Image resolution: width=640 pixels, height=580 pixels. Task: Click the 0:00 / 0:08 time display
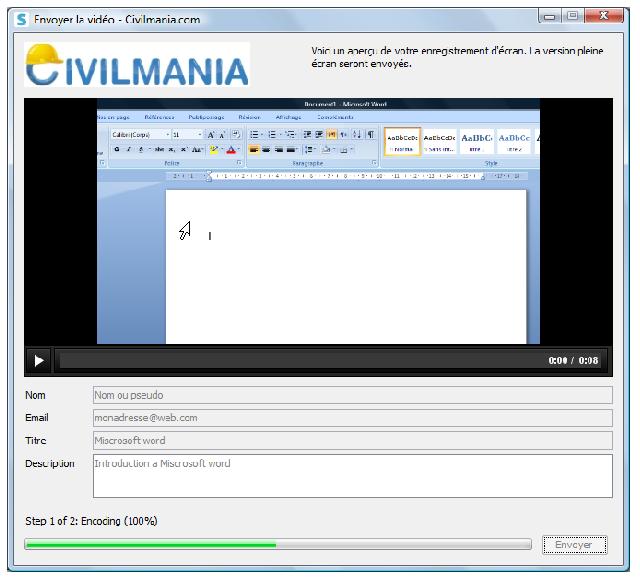tap(573, 361)
